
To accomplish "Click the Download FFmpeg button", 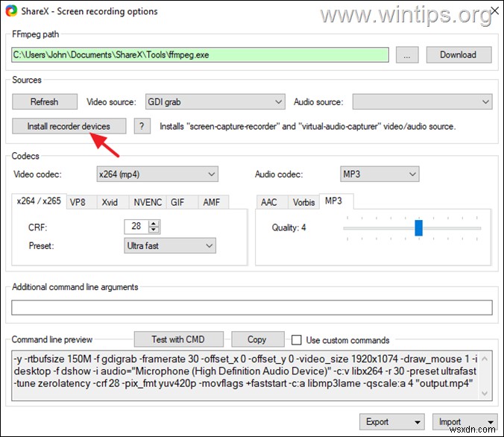I will coord(459,55).
